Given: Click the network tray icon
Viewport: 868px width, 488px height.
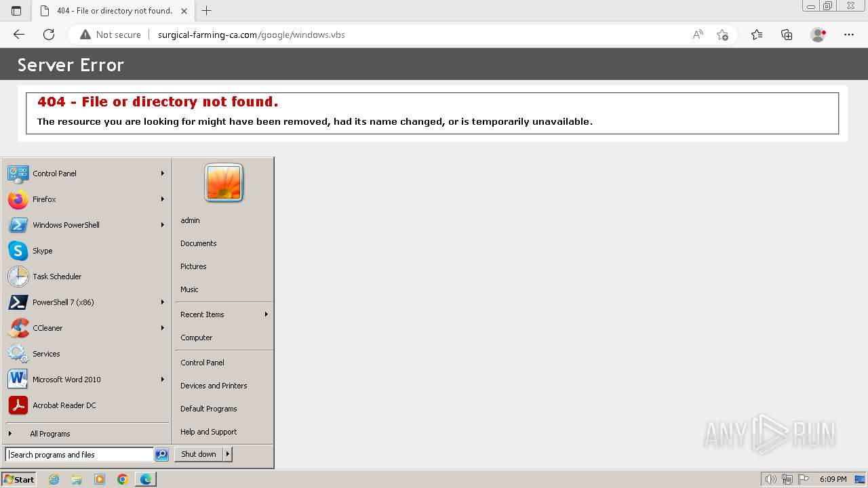Looking at the screenshot, I should (x=787, y=479).
